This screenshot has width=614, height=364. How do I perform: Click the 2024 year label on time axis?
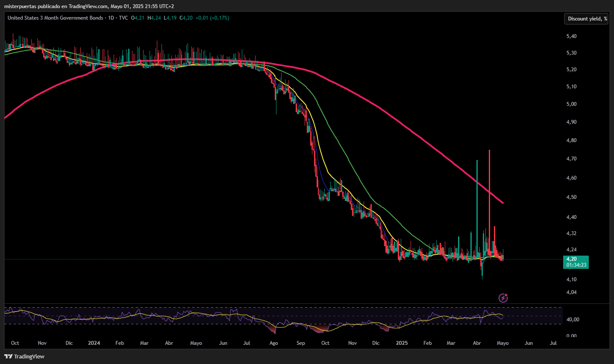pyautogui.click(x=94, y=343)
